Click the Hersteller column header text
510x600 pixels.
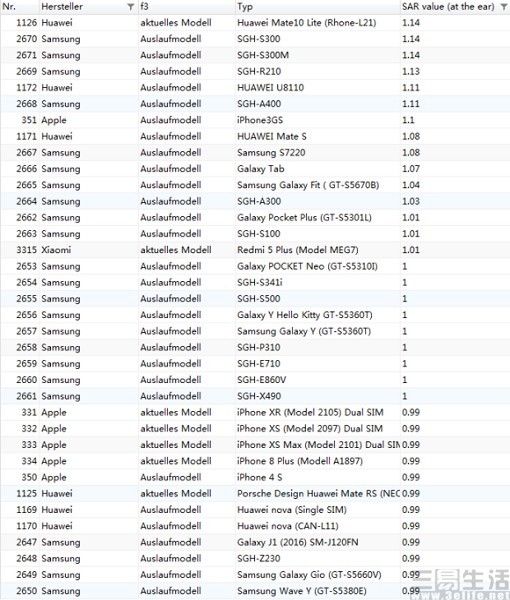[62, 7]
